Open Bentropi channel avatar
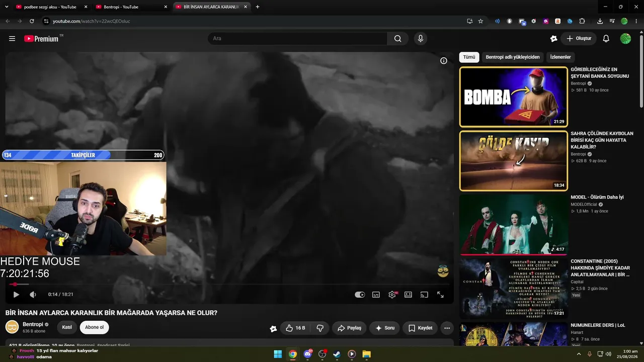This screenshot has height=362, width=644. click(x=12, y=327)
